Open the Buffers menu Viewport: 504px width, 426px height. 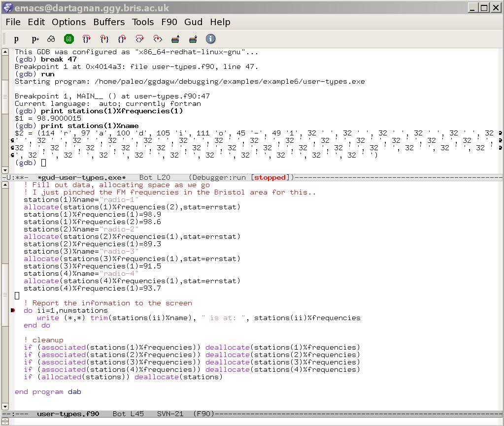[x=109, y=22]
